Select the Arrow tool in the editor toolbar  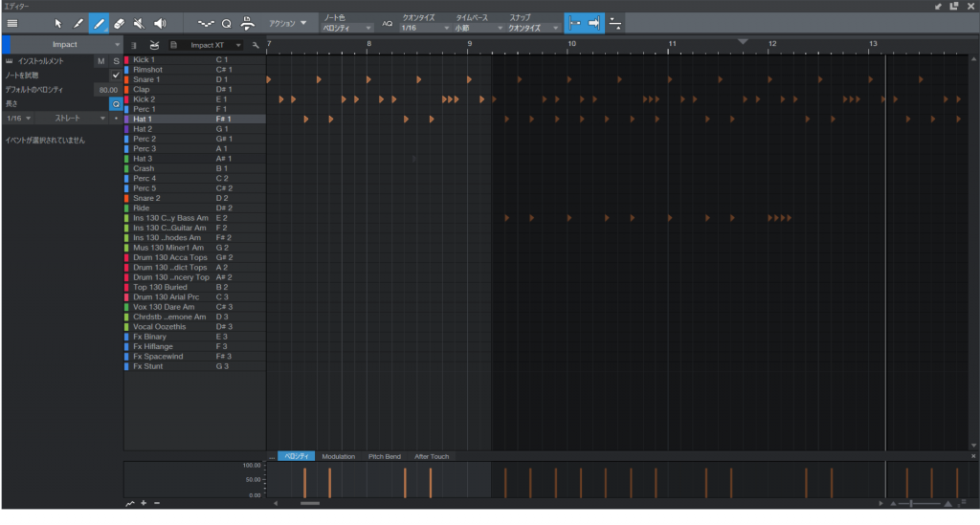[x=58, y=23]
